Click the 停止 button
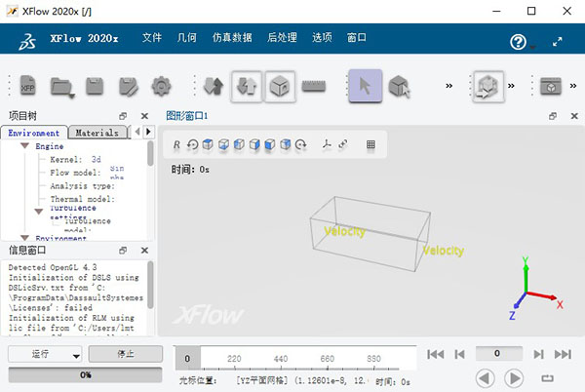The height and width of the screenshot is (392, 585). tap(126, 354)
